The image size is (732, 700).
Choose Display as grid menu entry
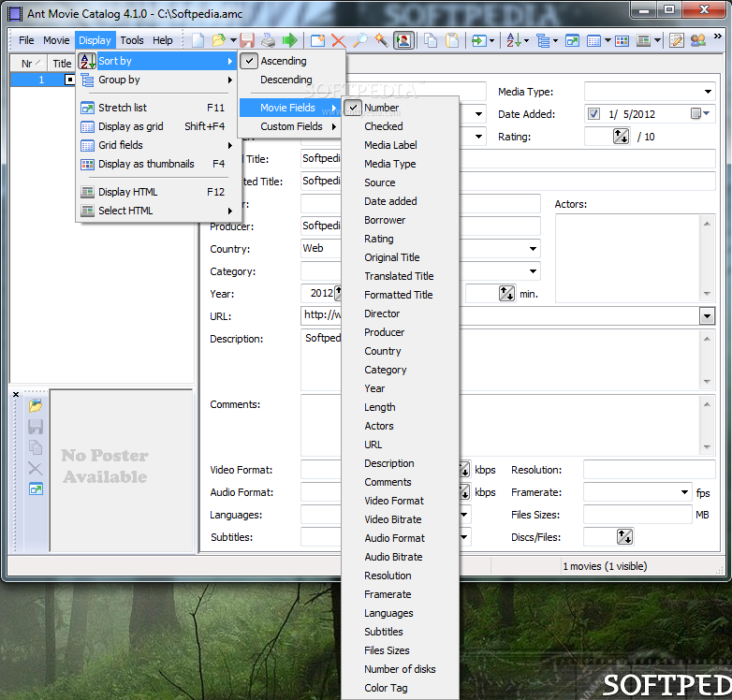(158, 126)
